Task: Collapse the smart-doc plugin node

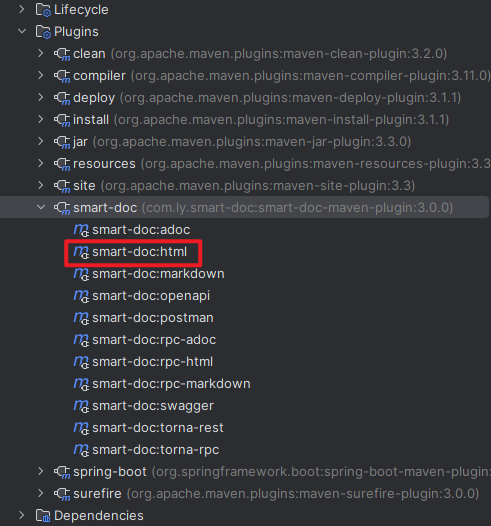Action: click(41, 208)
